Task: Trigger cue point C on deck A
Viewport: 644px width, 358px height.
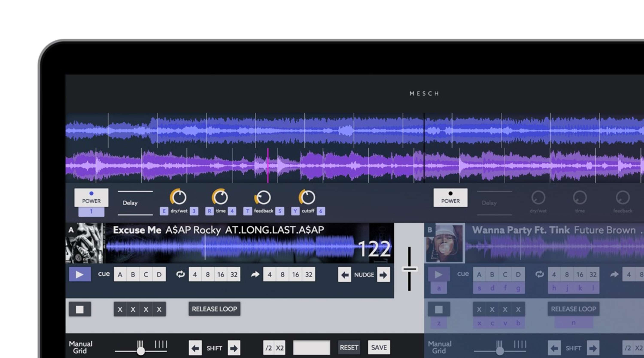Action: tap(146, 274)
